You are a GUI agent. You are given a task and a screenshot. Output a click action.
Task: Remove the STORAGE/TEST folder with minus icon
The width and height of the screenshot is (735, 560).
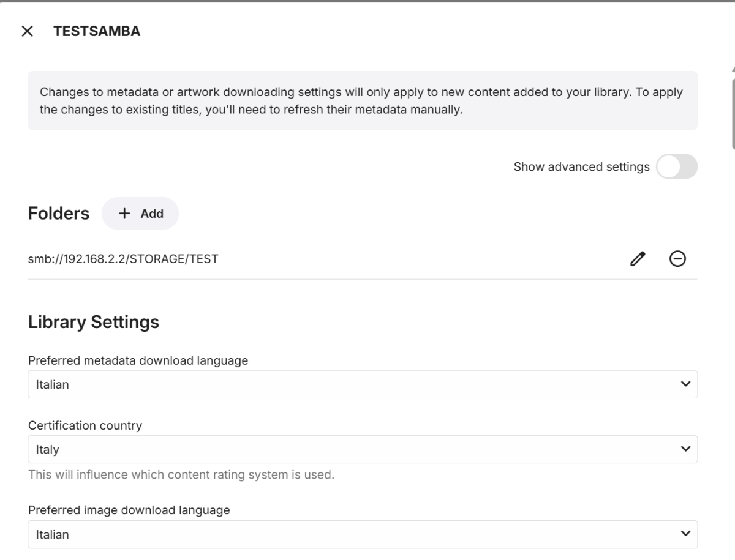(677, 259)
